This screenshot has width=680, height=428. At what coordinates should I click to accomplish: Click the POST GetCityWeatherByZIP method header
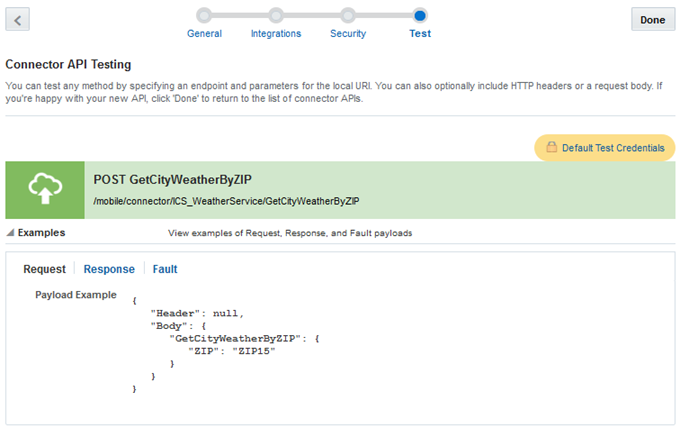pos(172,180)
